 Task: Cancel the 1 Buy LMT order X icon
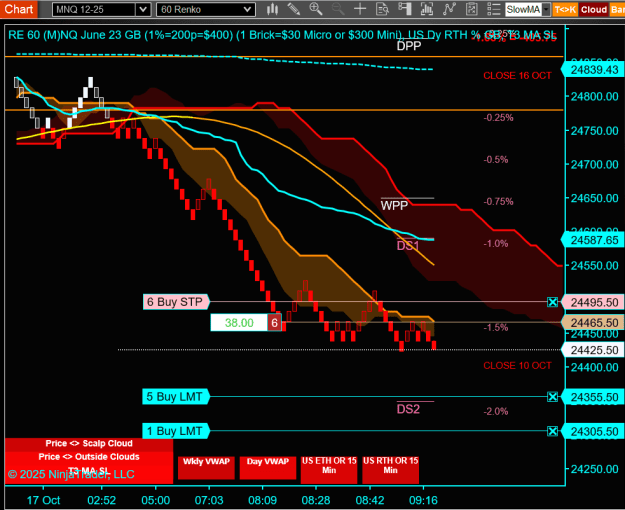tap(552, 431)
